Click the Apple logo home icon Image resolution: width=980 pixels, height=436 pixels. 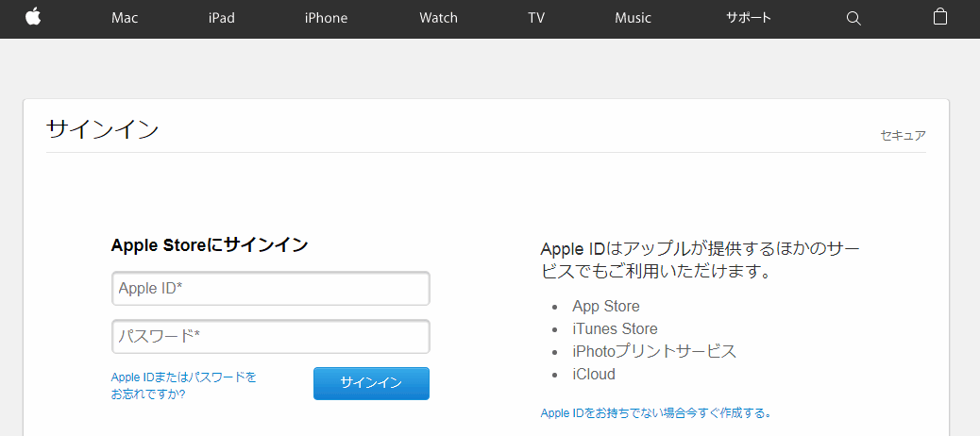click(x=33, y=17)
